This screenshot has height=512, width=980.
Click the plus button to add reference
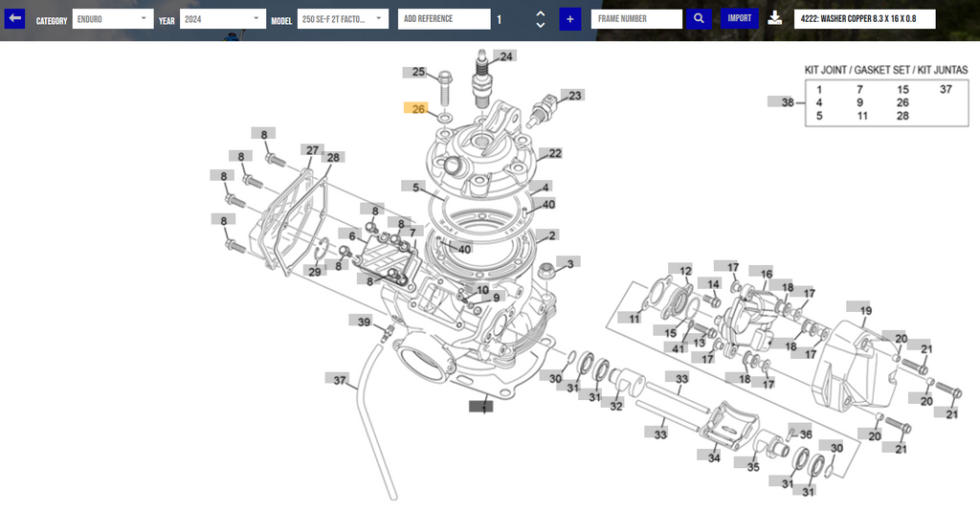pyautogui.click(x=569, y=18)
